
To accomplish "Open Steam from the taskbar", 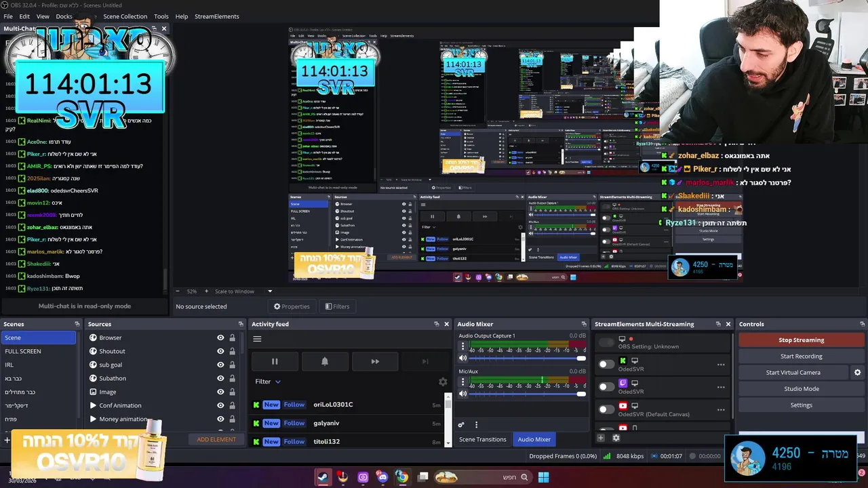I will pos(323,477).
